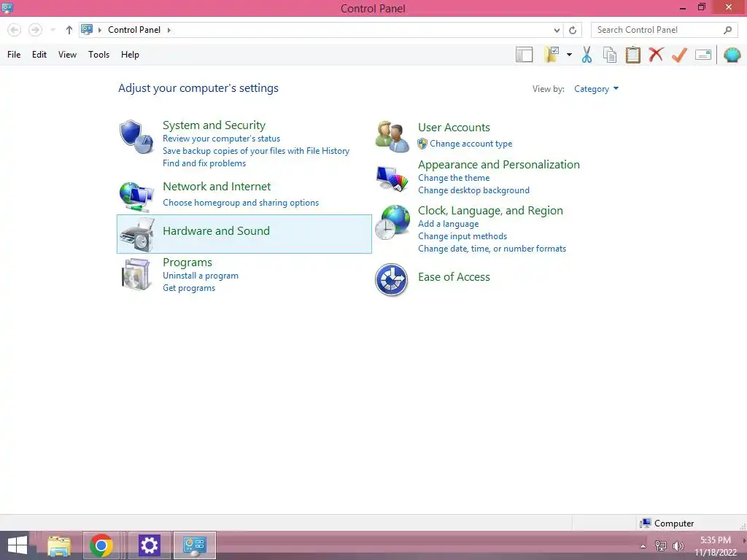747x560 pixels.
Task: Open the Help menu
Action: [x=130, y=55]
